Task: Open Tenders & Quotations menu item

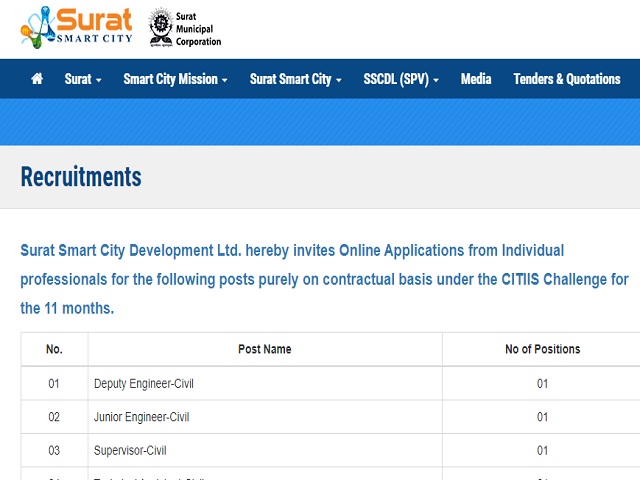Action: (x=567, y=79)
